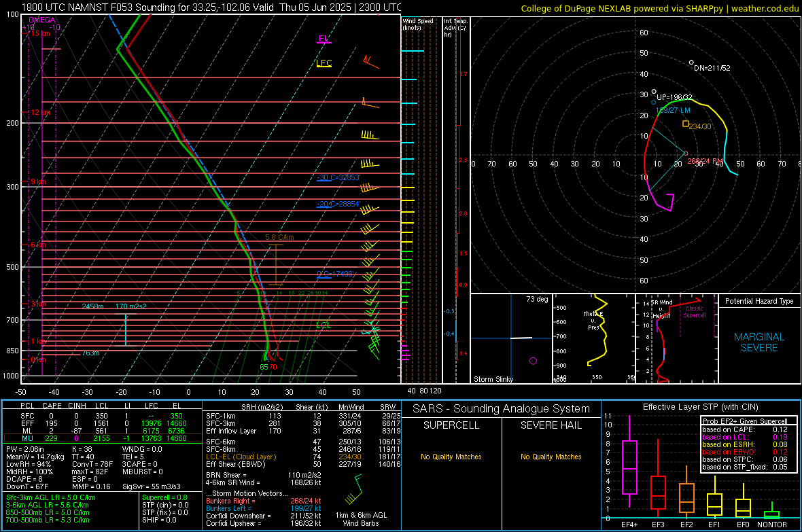Click the magenta 'based on LCL: 0.19' line
802x532 pixels.
pyautogui.click(x=745, y=437)
